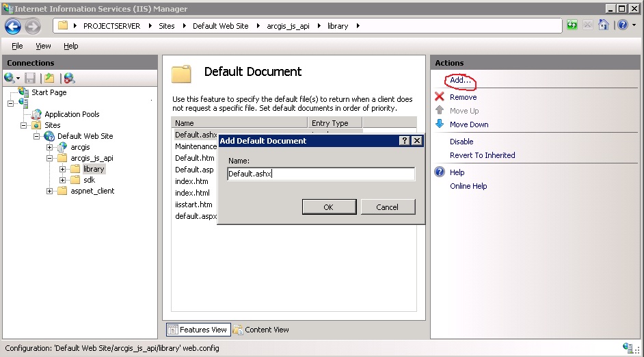Screen dimensions: 644x357
Task: Click the Up folder icon in Connections toolbar
Action: pyautogui.click(x=49, y=78)
